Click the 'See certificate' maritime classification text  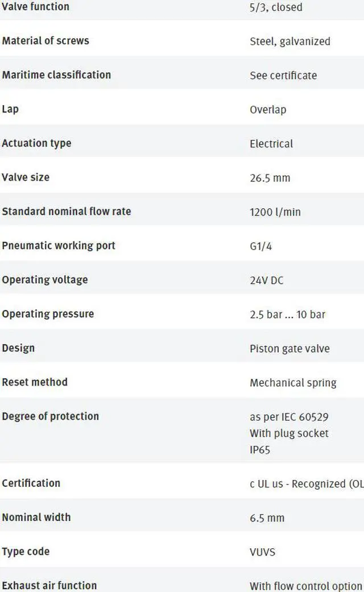click(283, 75)
